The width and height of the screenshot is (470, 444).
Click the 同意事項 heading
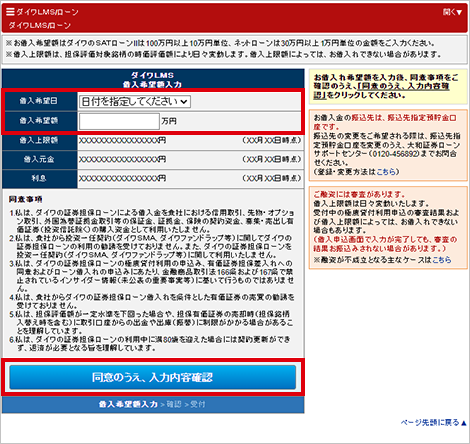pyautogui.click(x=26, y=199)
